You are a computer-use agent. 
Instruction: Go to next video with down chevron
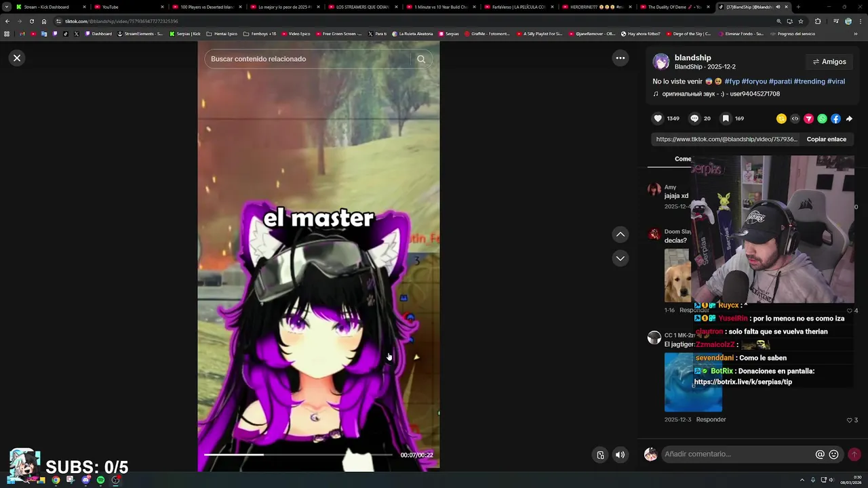(620, 258)
